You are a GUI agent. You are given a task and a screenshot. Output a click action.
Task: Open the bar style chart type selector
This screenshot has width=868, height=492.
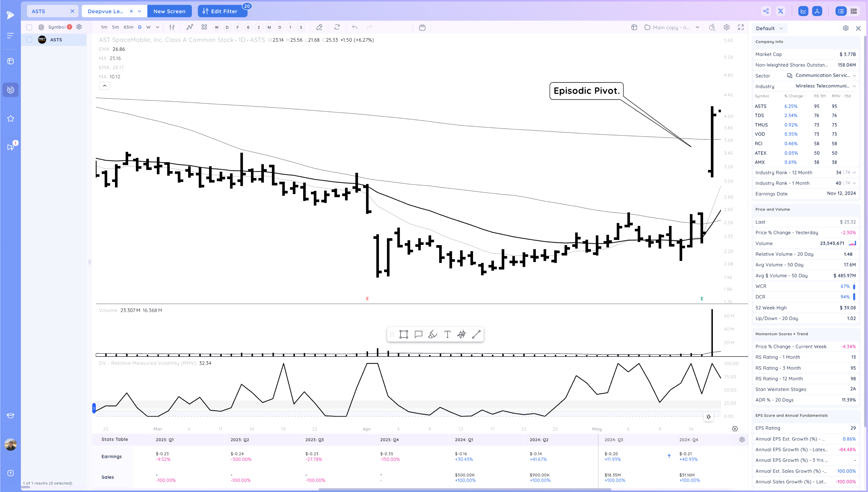172,27
